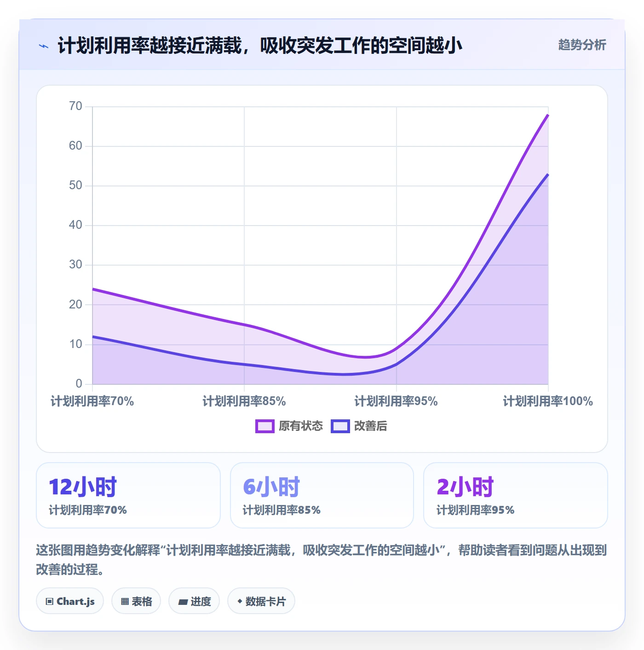This screenshot has width=644, height=650.
Task: Click the 改善后 legend label
Action: coord(371,426)
